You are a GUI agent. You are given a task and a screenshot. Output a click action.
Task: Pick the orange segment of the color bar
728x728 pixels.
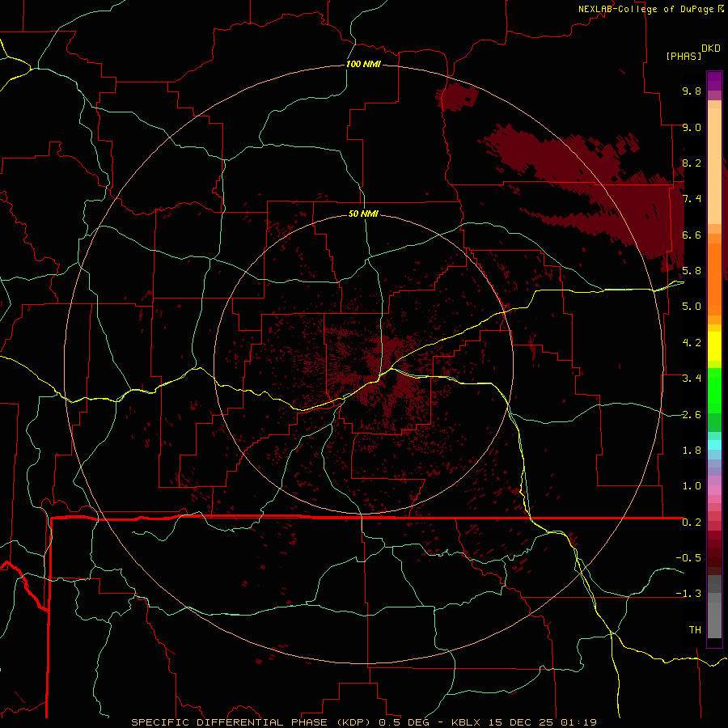pyautogui.click(x=714, y=278)
